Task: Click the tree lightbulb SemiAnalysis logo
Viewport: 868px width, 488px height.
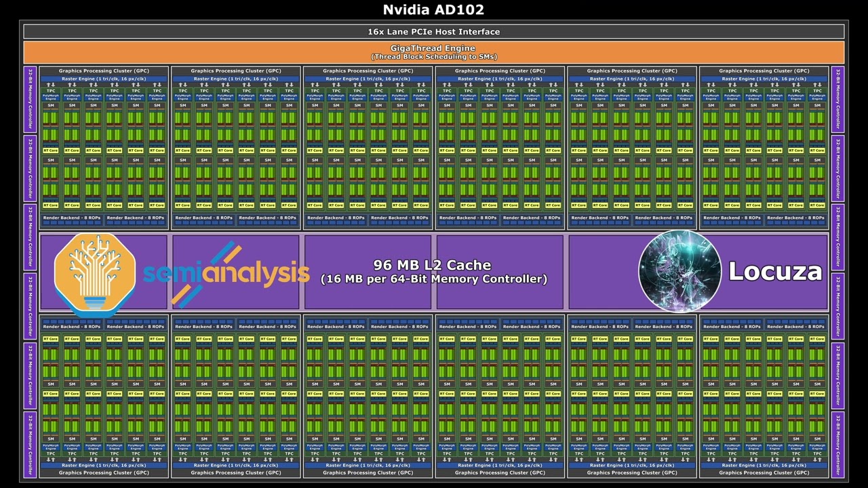Action: (x=95, y=274)
